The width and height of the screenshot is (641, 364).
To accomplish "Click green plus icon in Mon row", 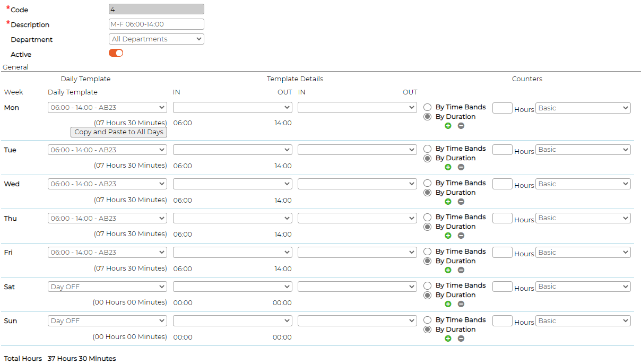I will click(x=448, y=126).
